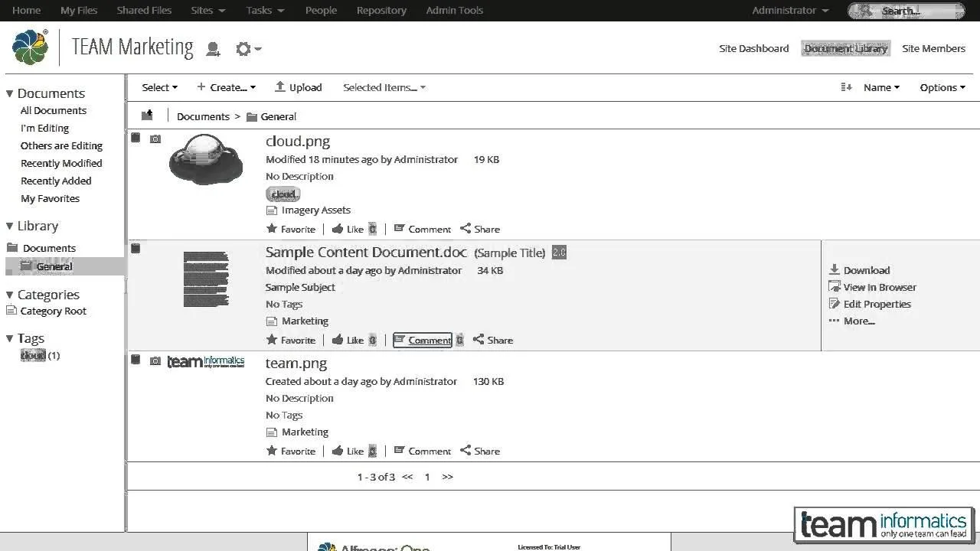This screenshot has height=551, width=980.
Task: Click the navigate up folder icon
Action: [x=147, y=116]
